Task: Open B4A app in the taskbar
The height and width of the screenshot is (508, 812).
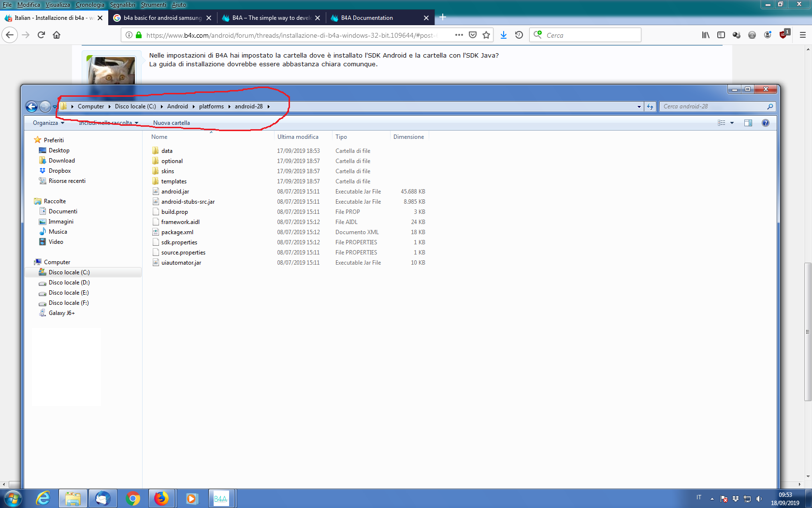Action: tap(221, 498)
